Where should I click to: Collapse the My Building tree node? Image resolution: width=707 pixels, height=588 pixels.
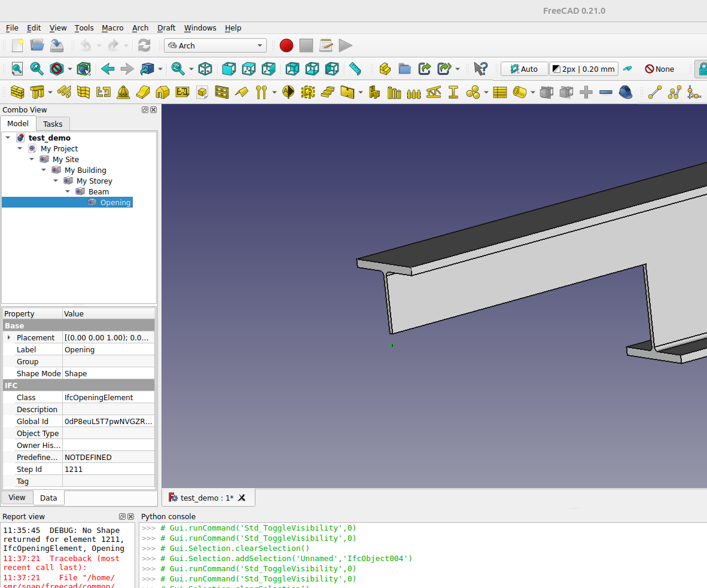[44, 170]
